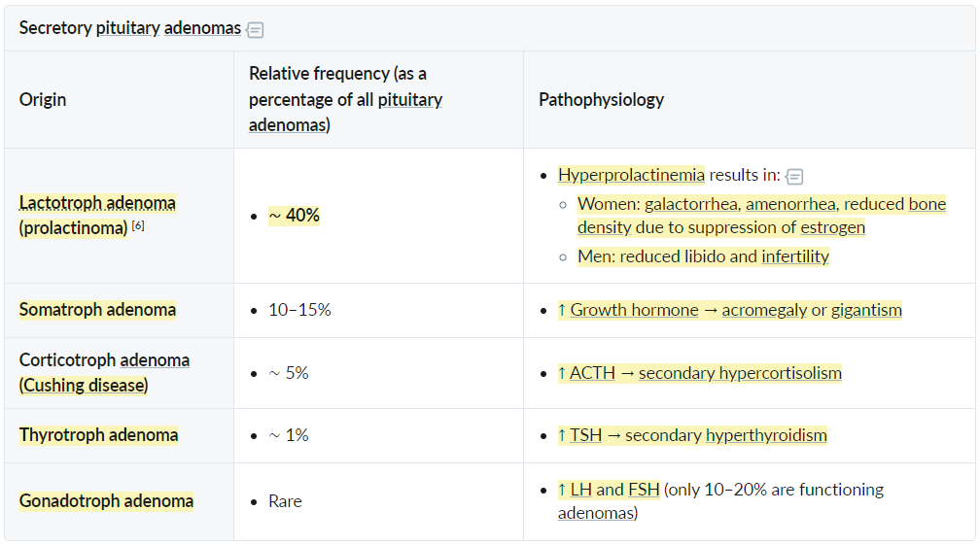Click the infertility link

[x=795, y=256]
